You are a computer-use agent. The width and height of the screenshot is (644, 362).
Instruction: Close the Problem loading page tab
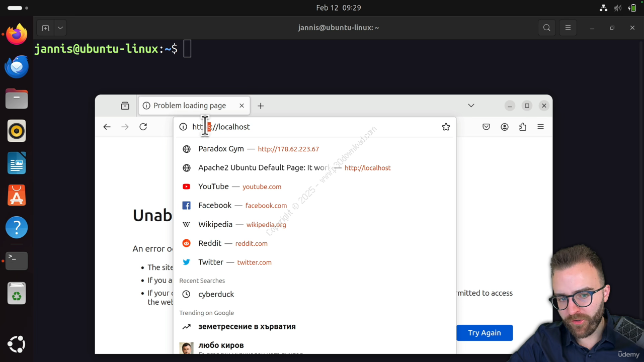pyautogui.click(x=242, y=106)
